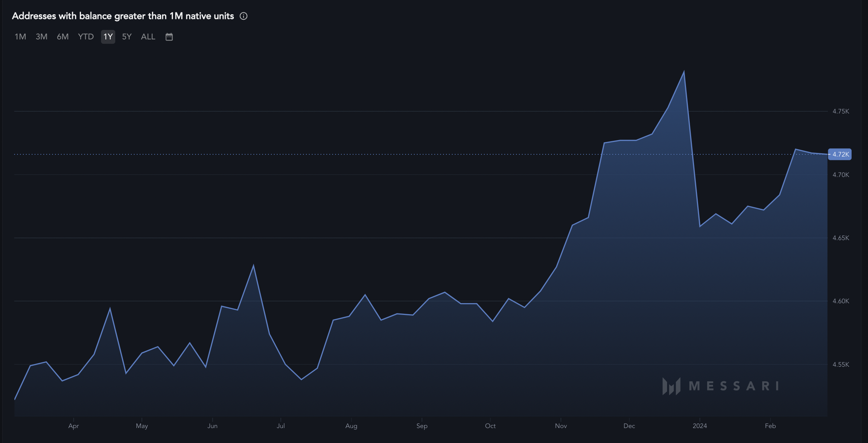Click the 2024 x-axis tick label
Image resolution: width=868 pixels, height=443 pixels.
[700, 426]
